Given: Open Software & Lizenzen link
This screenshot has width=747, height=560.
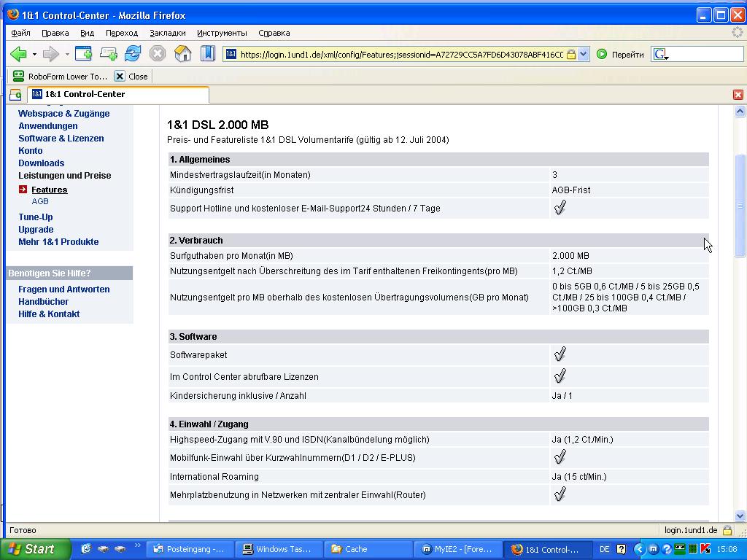Looking at the screenshot, I should pyautogui.click(x=61, y=138).
